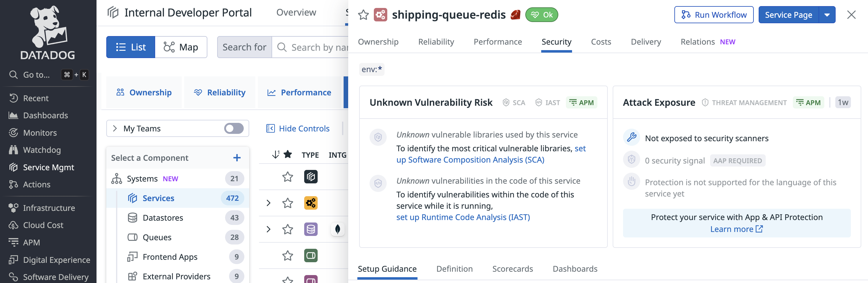Open Cloud Cost in sidebar

(43, 225)
